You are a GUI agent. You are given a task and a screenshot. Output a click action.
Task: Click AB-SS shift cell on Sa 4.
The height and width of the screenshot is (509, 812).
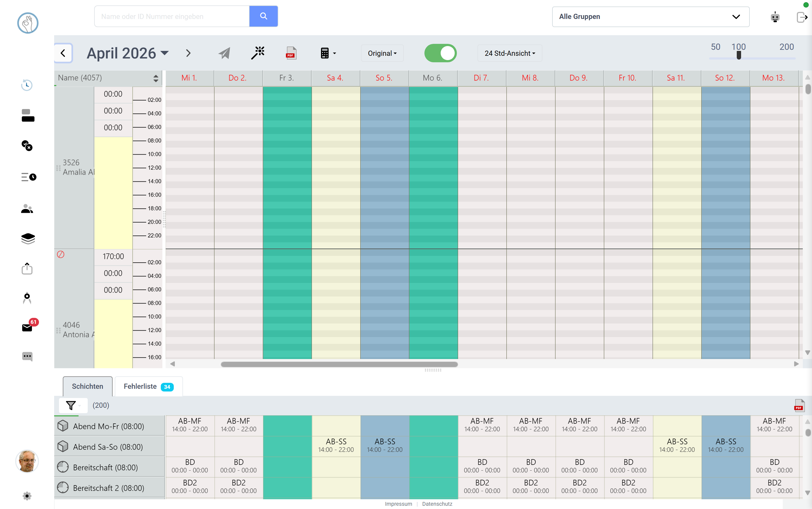click(336, 445)
